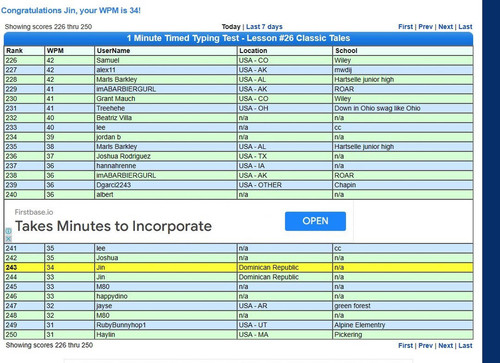Click the congratulations WPM message
Image resolution: width=500 pixels, height=363 pixels.
(x=71, y=10)
